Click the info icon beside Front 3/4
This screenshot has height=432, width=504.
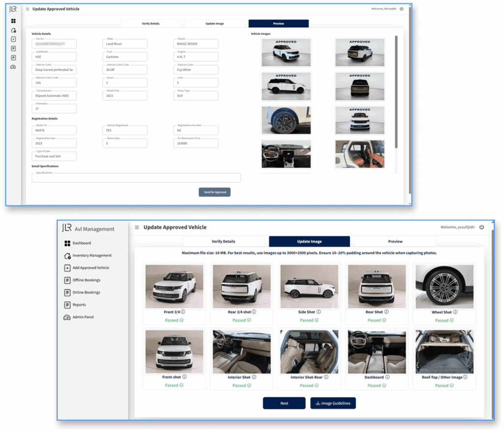coord(183,312)
